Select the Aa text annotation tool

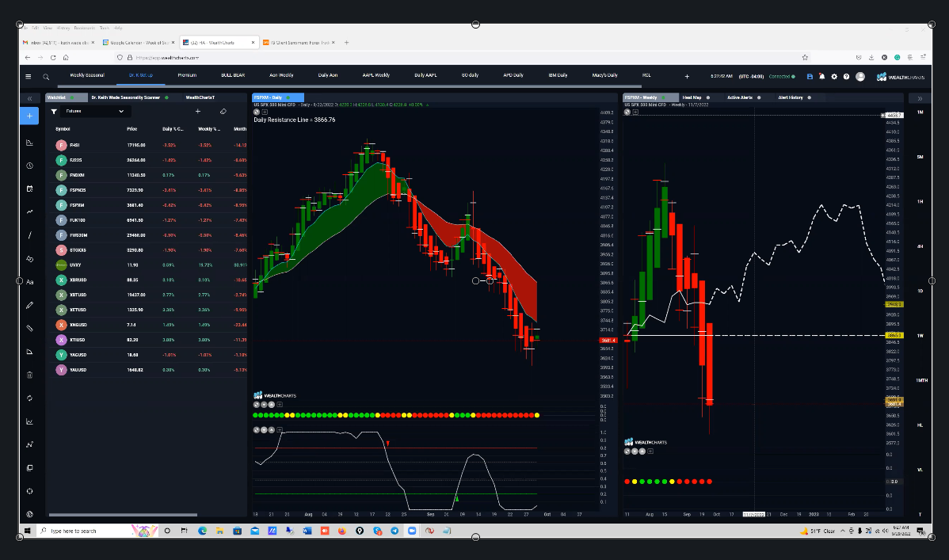point(29,282)
